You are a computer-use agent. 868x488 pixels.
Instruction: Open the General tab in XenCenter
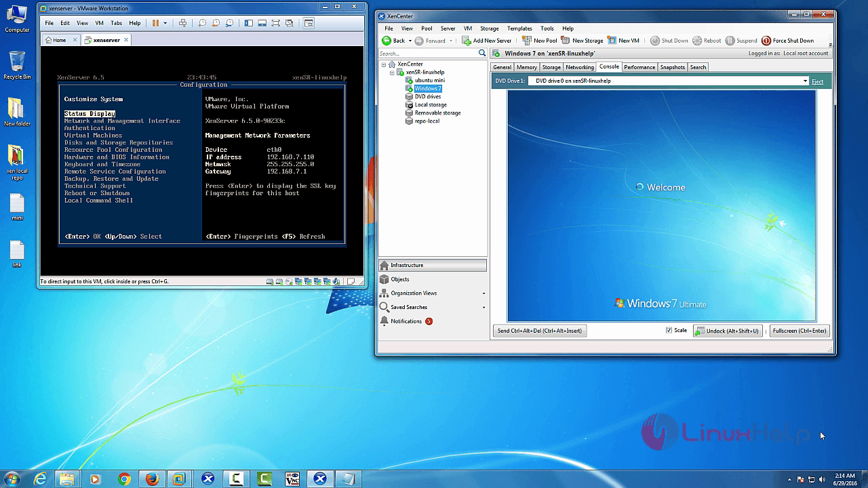point(502,67)
